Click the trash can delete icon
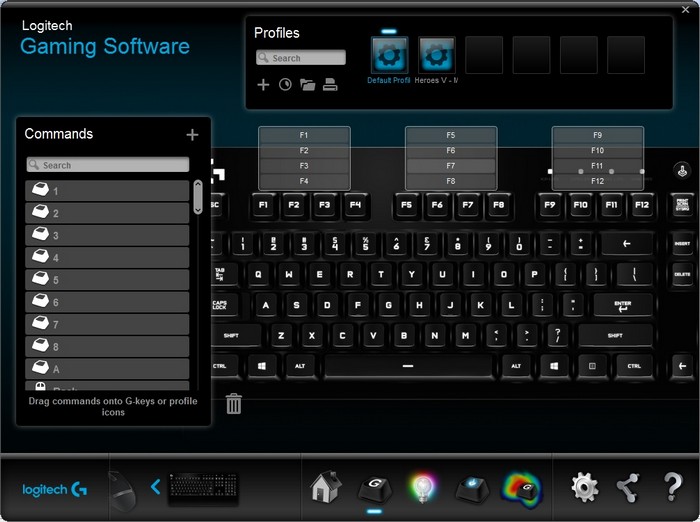Image resolution: width=700 pixels, height=522 pixels. tap(234, 403)
